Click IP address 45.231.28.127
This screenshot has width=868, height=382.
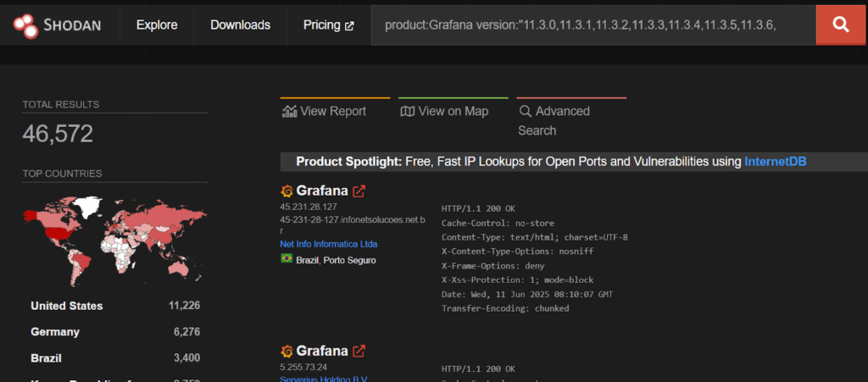point(309,207)
